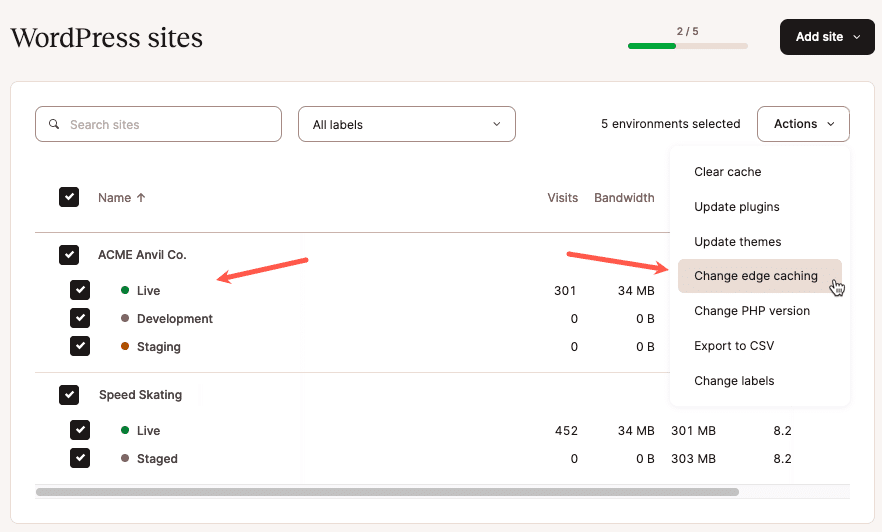Choose Change edge caching from menu
Viewport: 882px width, 532px height.
point(756,276)
